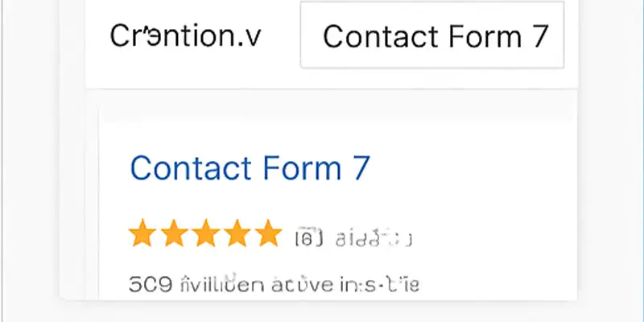This screenshot has height=322, width=644.
Task: Click the second rating star
Action: click(x=172, y=235)
